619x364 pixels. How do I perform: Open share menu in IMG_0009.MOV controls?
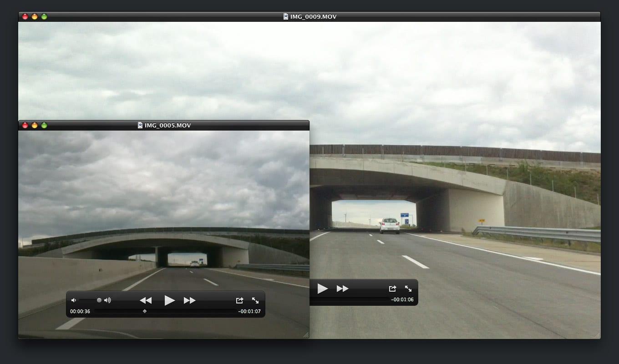[392, 288]
